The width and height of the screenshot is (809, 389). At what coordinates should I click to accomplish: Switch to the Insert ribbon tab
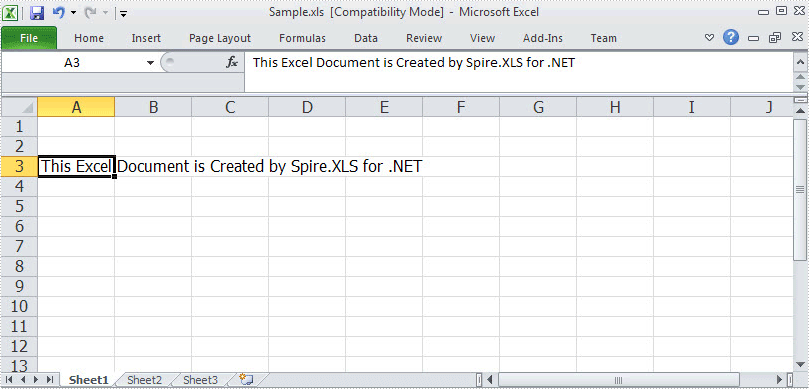[146, 38]
